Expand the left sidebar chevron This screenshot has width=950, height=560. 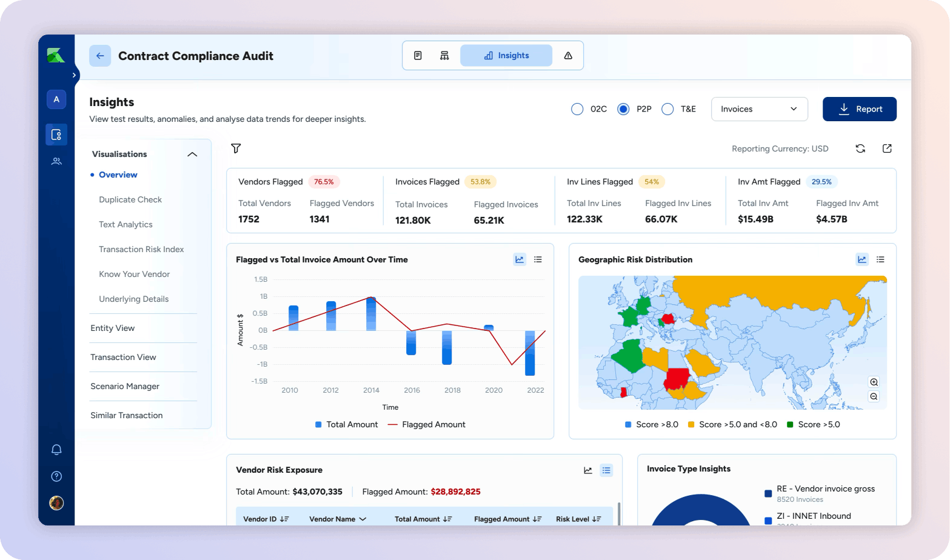pyautogui.click(x=74, y=75)
